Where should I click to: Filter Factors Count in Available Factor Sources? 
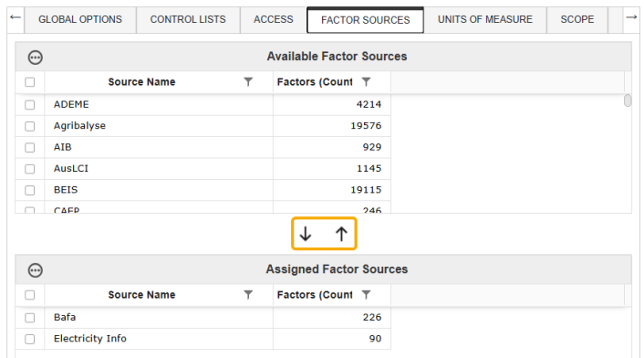pyautogui.click(x=366, y=82)
